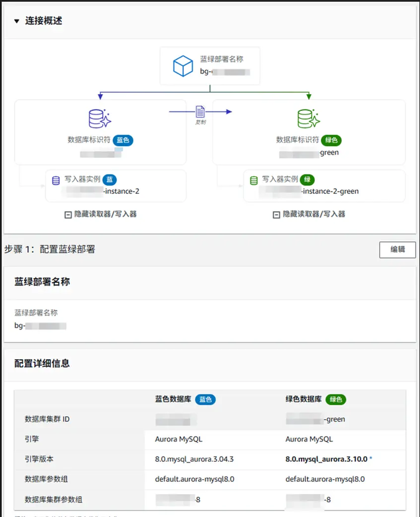The image size is (420, 517).
Task: Click the 蓝色 badge beside 数据库标识符
Action: point(123,140)
